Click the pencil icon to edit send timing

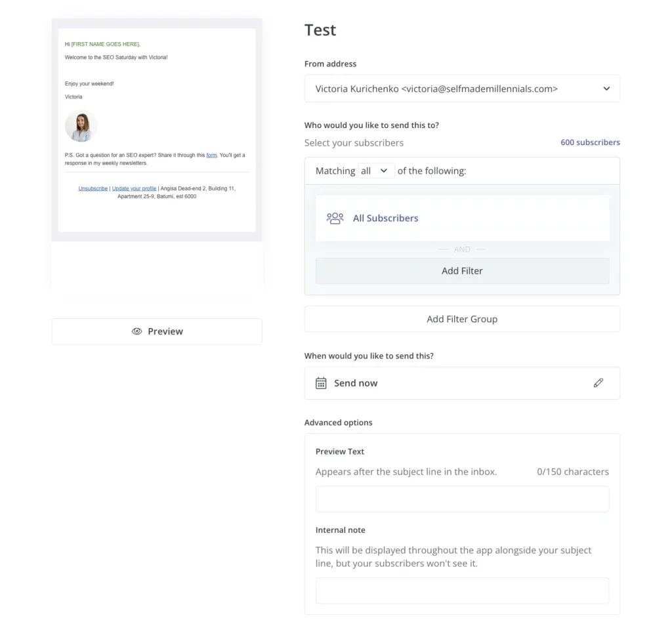[x=598, y=383]
